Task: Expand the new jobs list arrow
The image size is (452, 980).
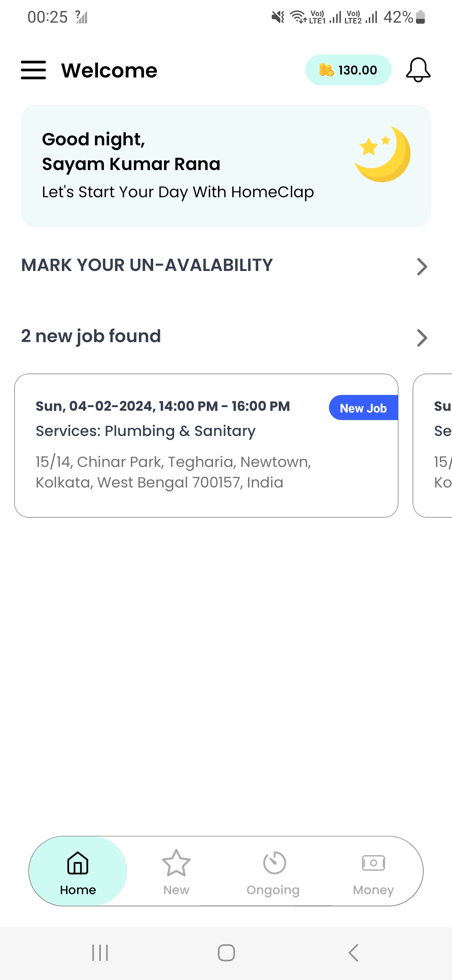Action: [x=422, y=338]
